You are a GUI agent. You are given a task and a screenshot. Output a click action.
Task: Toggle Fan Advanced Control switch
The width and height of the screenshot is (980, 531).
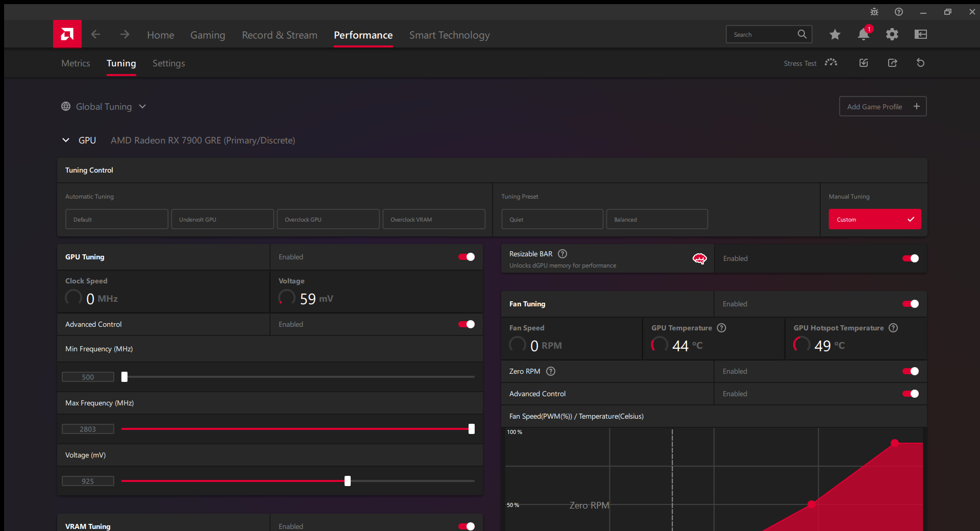point(911,394)
